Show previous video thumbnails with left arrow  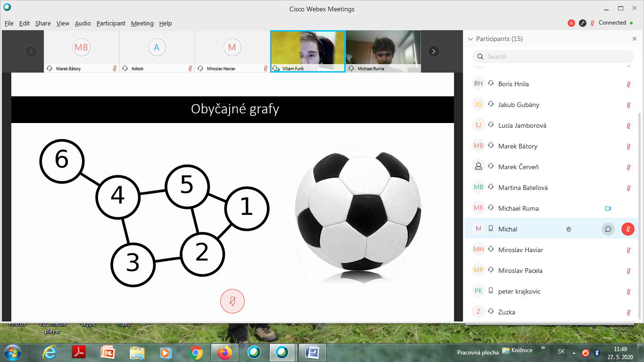[x=31, y=51]
